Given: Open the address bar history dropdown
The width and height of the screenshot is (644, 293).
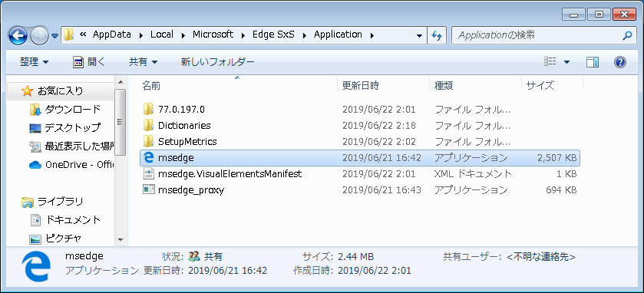Looking at the screenshot, I should (419, 36).
